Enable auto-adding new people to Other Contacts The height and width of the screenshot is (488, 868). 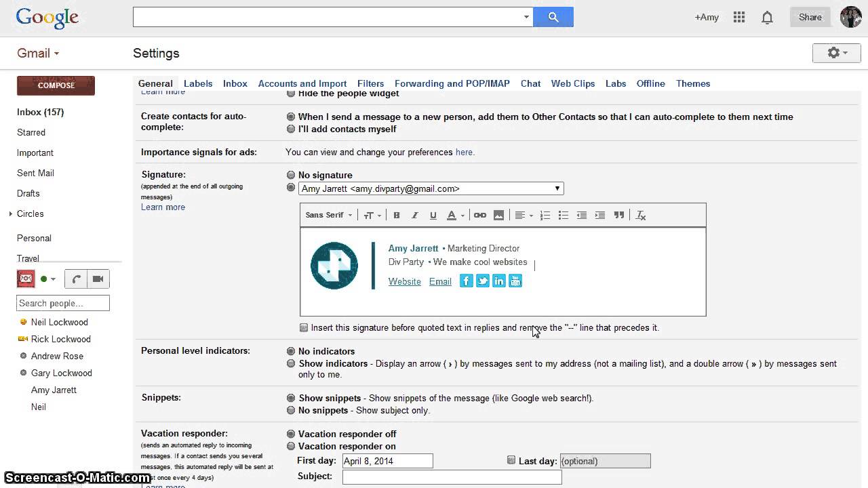click(x=291, y=117)
